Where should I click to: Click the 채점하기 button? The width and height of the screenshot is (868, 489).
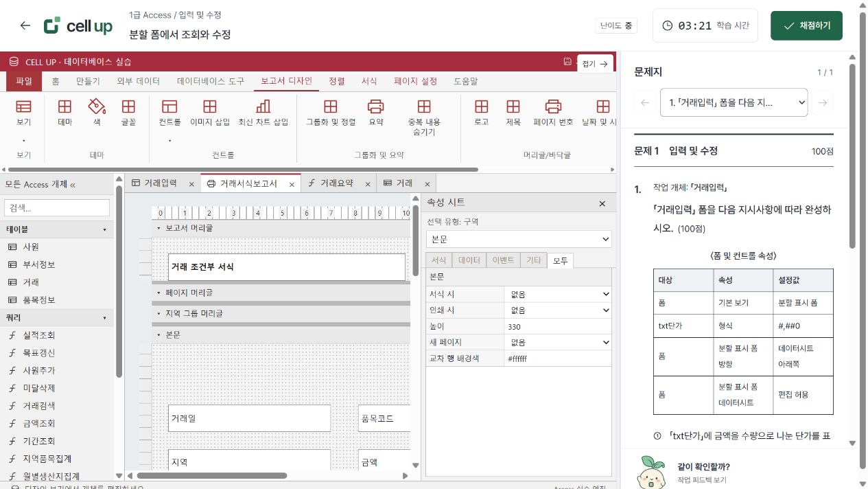[807, 25]
